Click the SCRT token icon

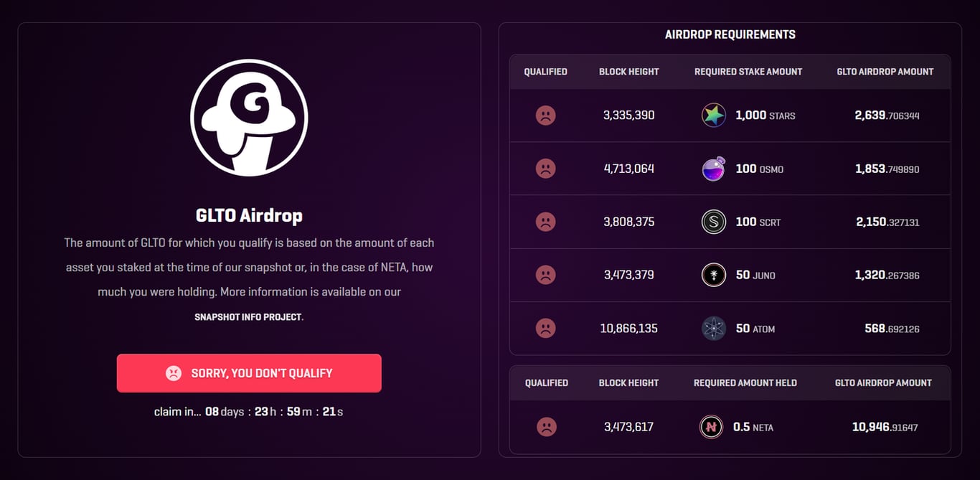(x=713, y=222)
